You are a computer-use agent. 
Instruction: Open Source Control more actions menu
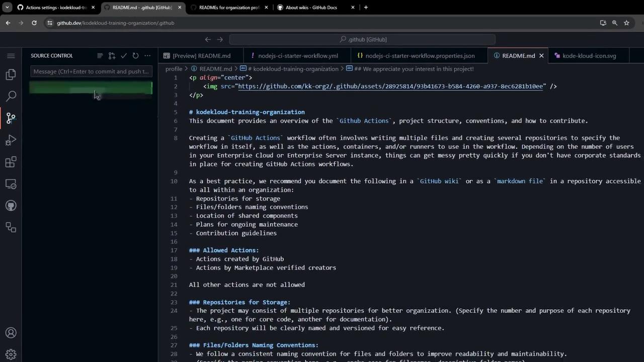coord(147,56)
